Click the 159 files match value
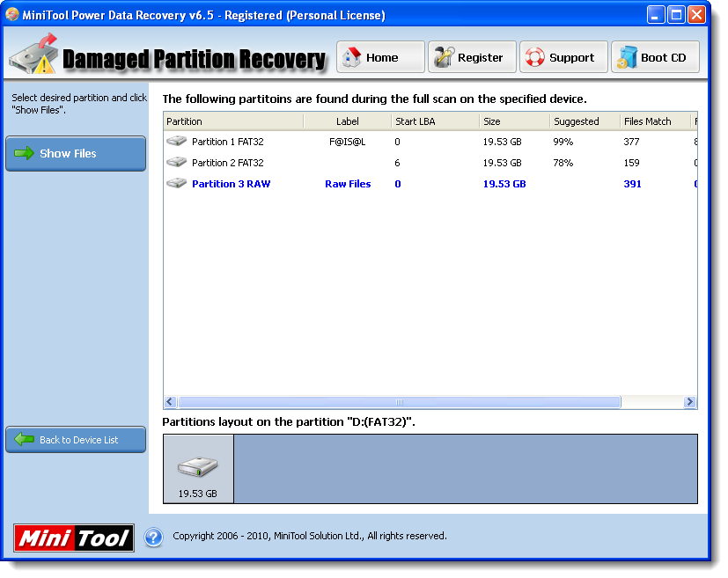 (631, 163)
